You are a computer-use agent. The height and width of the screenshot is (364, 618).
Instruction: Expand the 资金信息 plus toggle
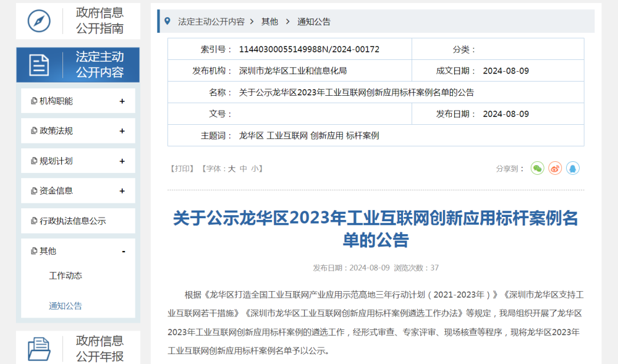point(122,191)
